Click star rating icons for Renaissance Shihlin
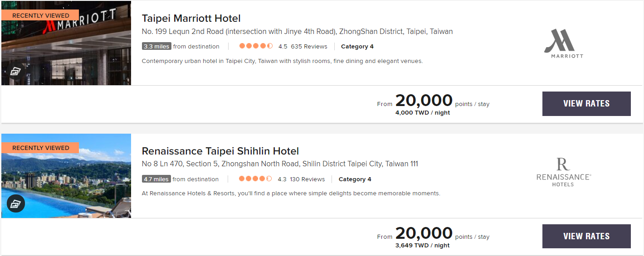 (x=255, y=179)
